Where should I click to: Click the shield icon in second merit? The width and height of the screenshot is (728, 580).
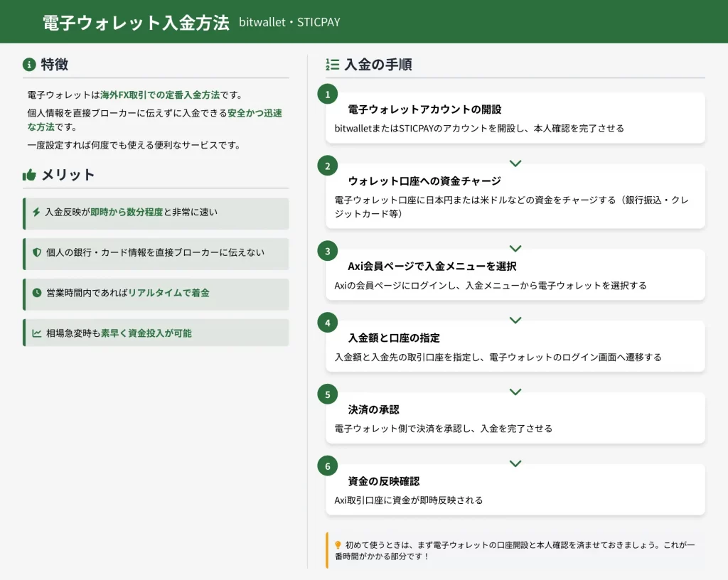pos(37,252)
